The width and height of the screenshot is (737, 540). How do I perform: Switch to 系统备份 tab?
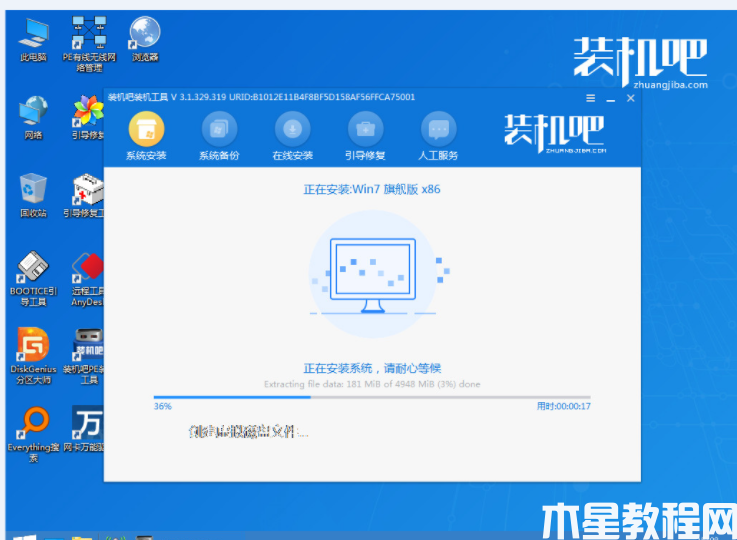(219, 136)
